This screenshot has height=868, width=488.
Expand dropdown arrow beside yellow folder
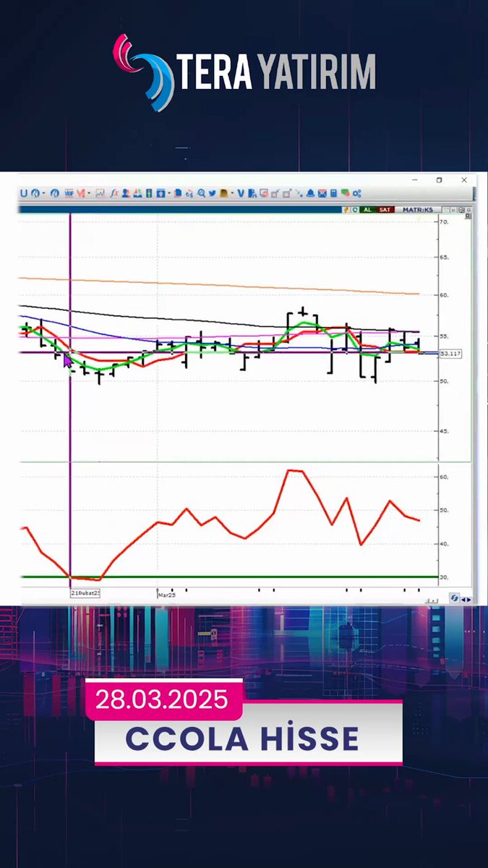click(x=231, y=193)
